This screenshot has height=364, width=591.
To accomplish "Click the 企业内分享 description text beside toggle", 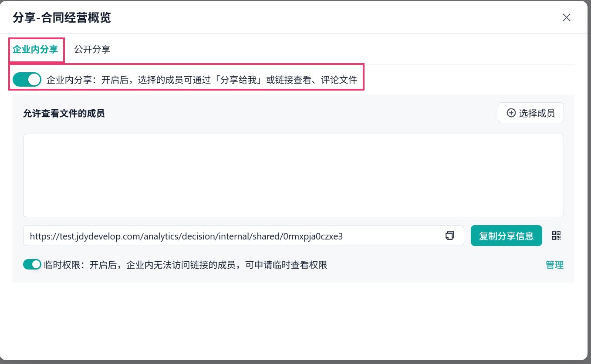I will coord(202,80).
